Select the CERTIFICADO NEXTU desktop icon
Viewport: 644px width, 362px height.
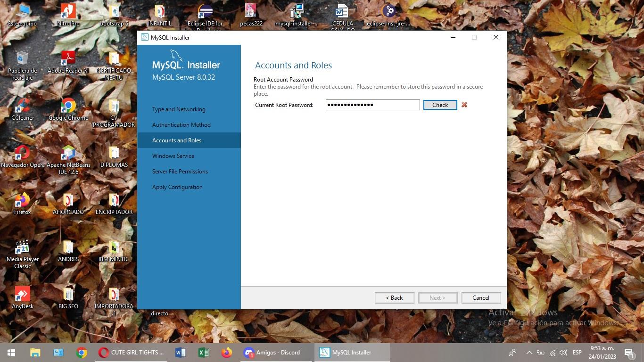(x=114, y=66)
